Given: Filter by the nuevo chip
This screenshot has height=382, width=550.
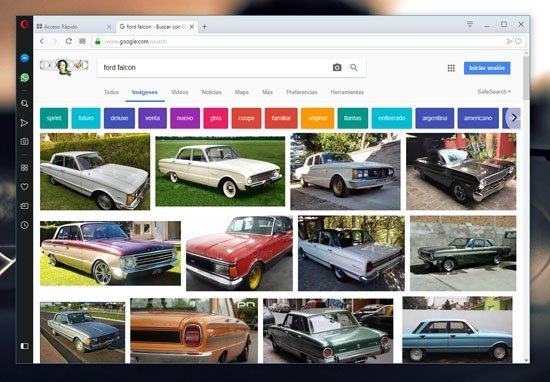Looking at the screenshot, I should (x=185, y=118).
